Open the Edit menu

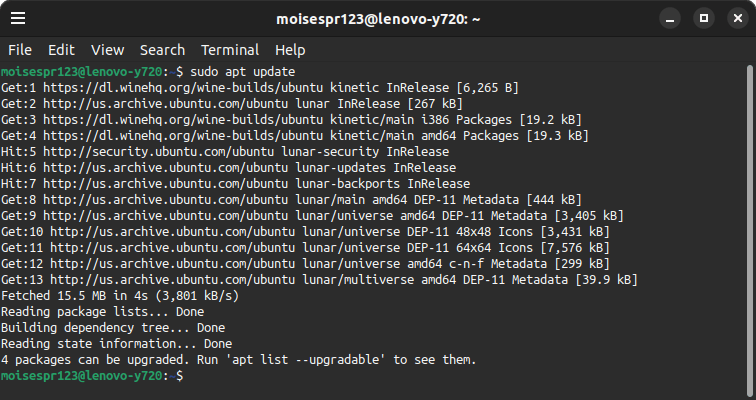[61, 50]
